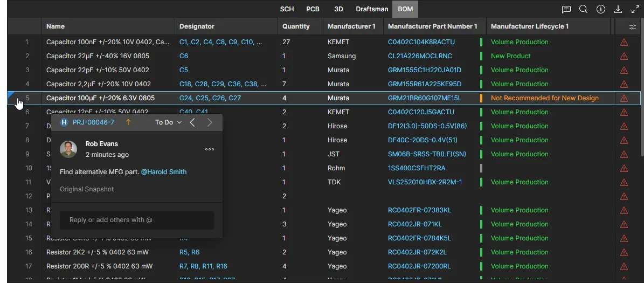This screenshot has width=644, height=283.
Task: Sort by the Quantity column header
Action: [296, 26]
